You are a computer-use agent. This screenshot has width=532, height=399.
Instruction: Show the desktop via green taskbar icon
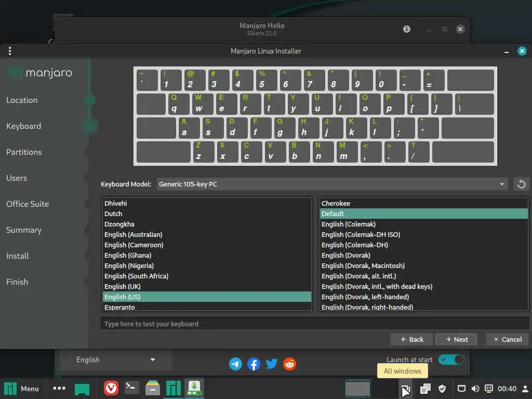[x=82, y=389]
